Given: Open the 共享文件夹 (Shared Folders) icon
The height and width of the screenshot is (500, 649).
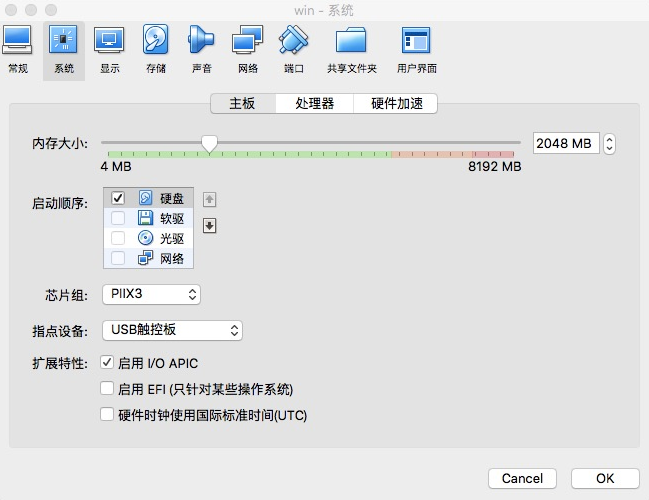Looking at the screenshot, I should (351, 50).
